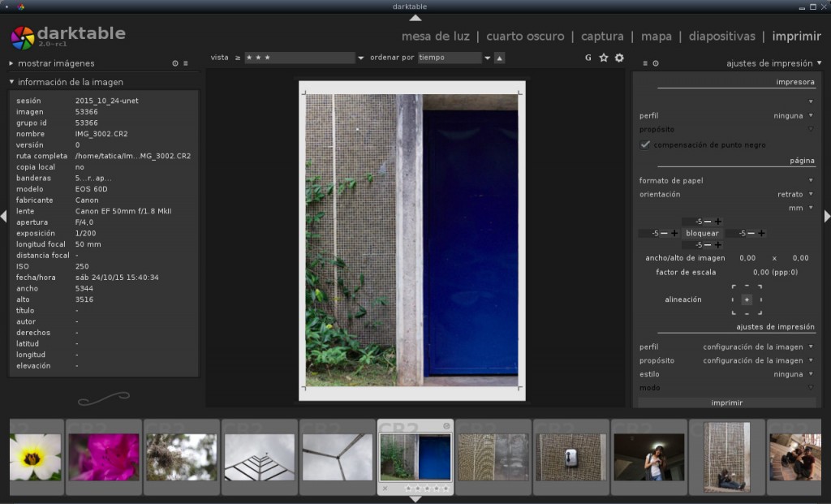Select center alignment in alineación grid
The height and width of the screenshot is (504, 831).
[747, 299]
